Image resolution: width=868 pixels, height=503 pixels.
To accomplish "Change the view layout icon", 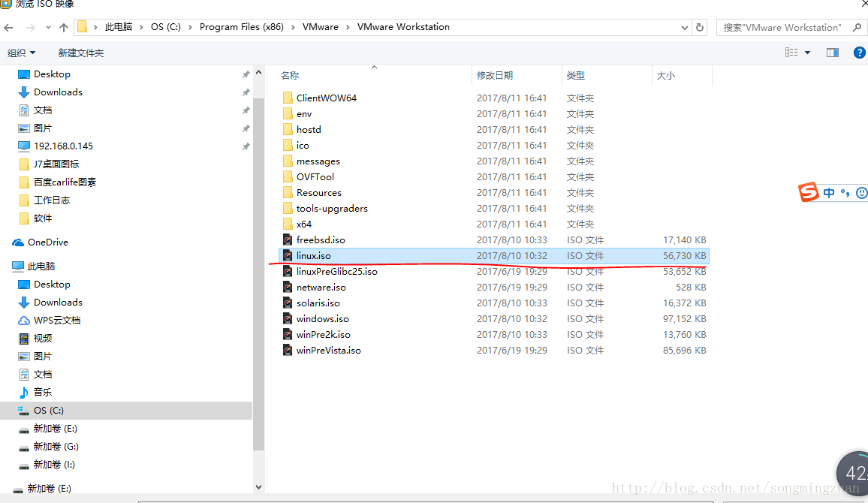I will click(791, 52).
